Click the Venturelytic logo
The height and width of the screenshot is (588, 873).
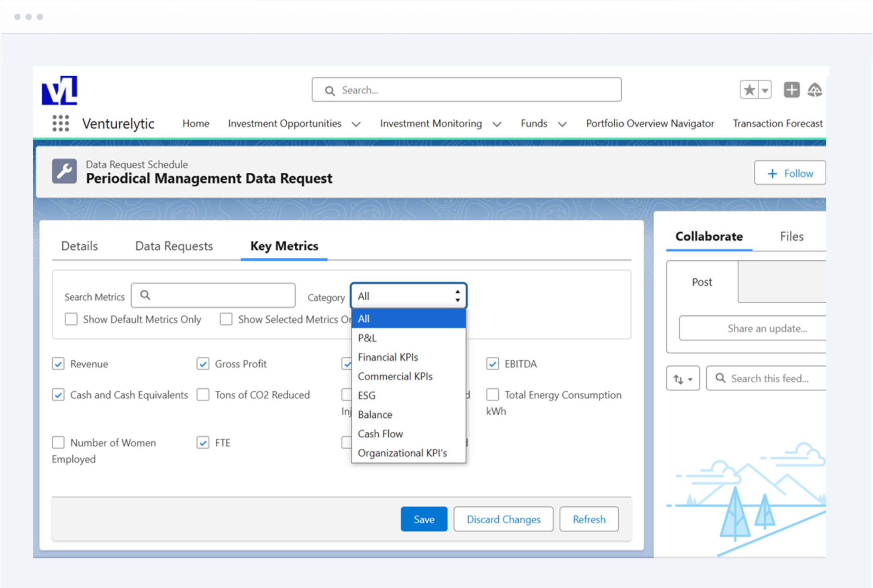(59, 91)
